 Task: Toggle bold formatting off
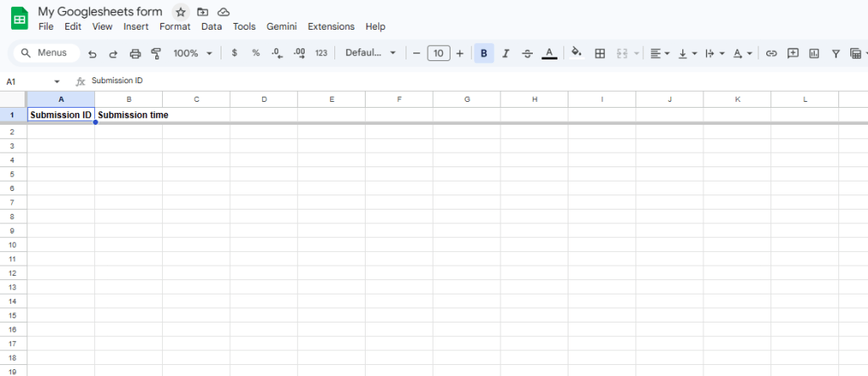click(x=484, y=53)
